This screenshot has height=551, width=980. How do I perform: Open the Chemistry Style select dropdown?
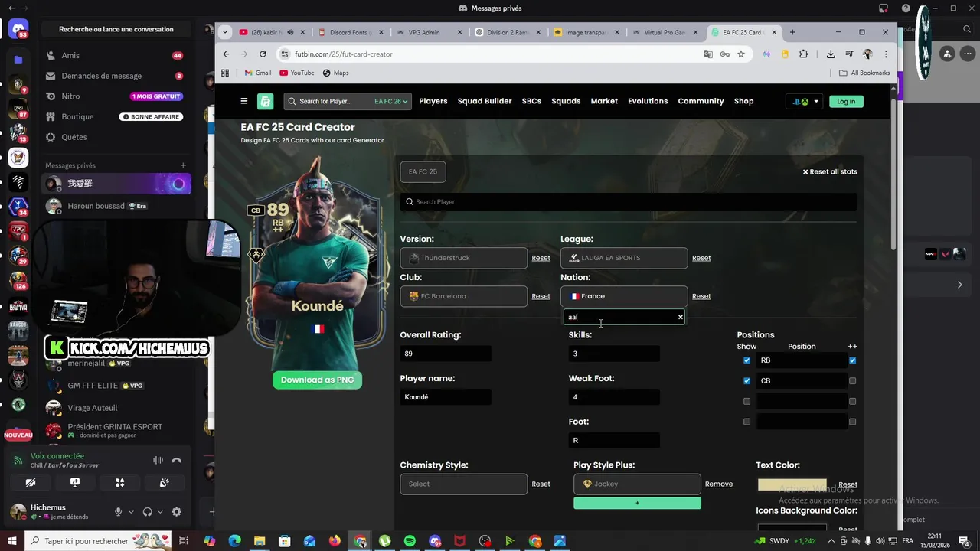click(463, 484)
